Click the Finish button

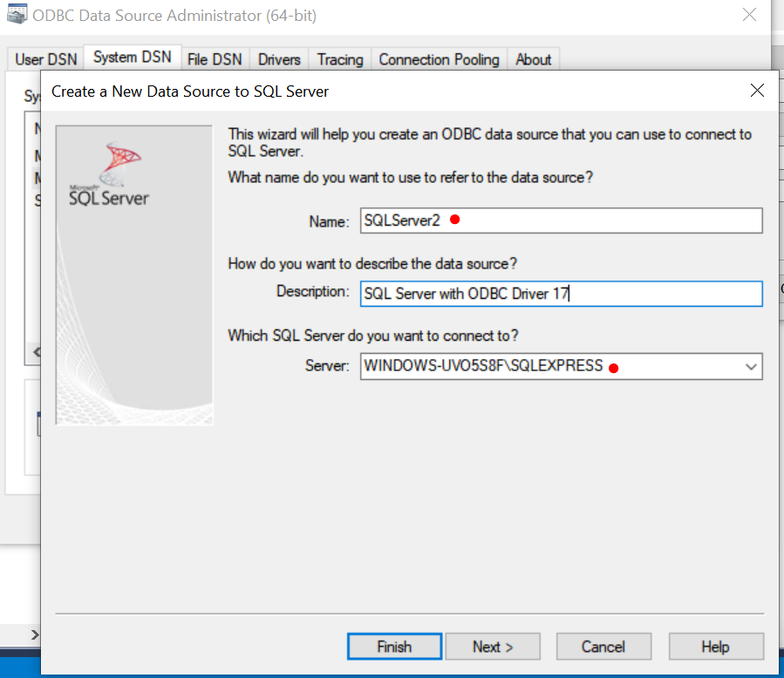click(x=394, y=647)
